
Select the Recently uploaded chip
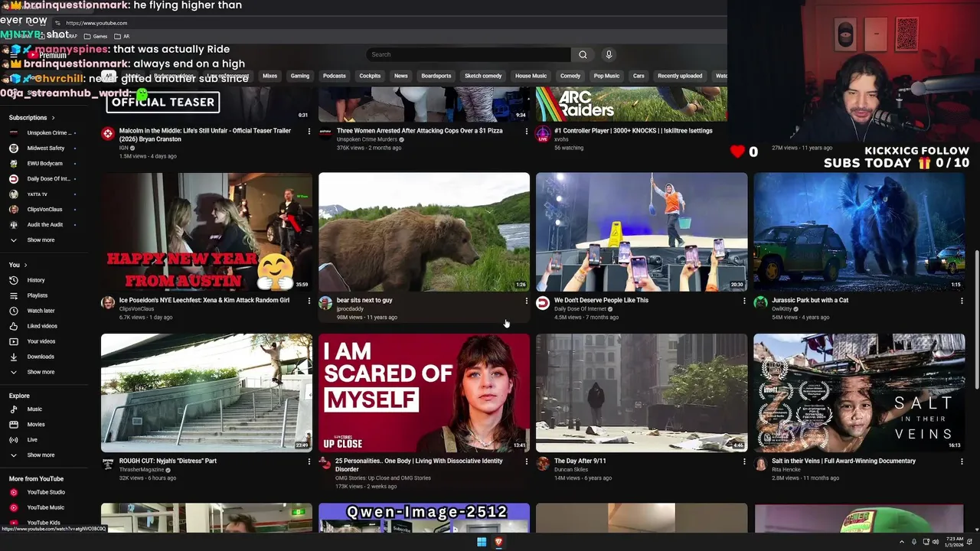coord(680,76)
